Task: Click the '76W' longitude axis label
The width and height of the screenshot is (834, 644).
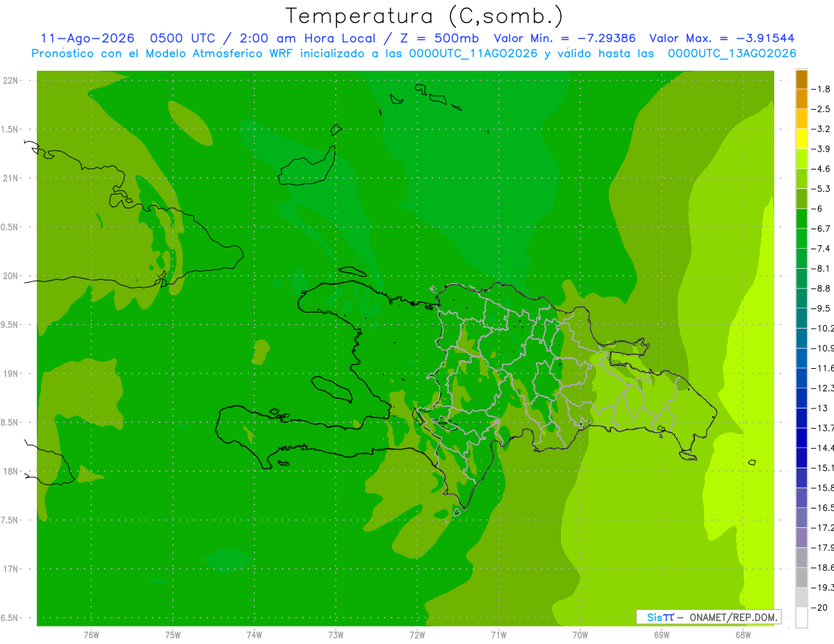Action: [91, 634]
